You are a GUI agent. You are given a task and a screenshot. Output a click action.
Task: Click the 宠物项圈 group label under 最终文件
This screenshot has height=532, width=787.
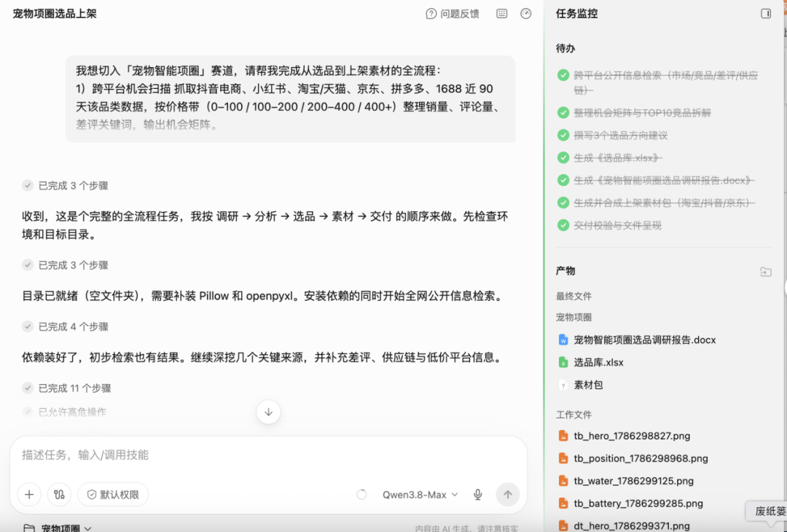click(x=573, y=317)
